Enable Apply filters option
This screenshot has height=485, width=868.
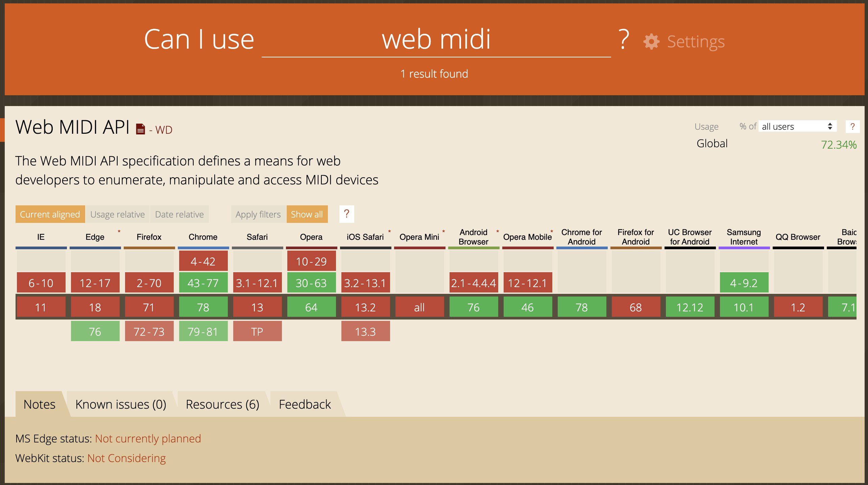tap(258, 214)
